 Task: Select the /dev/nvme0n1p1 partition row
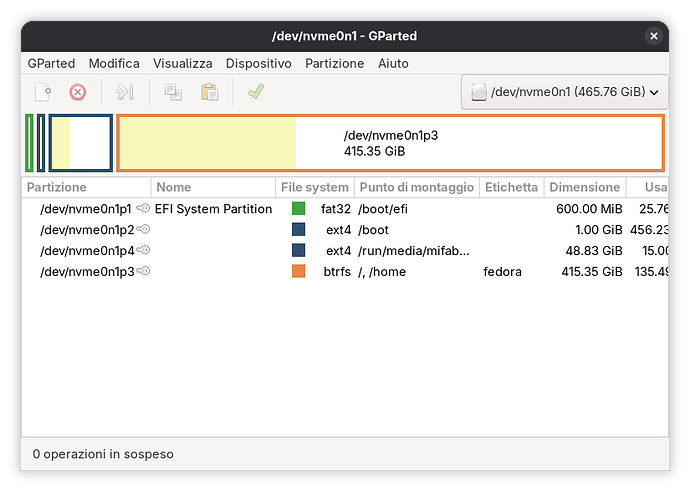tap(345, 208)
